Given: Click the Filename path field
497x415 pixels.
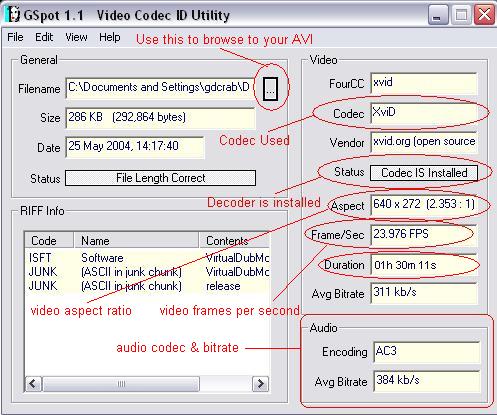Looking at the screenshot, I should tap(160, 88).
